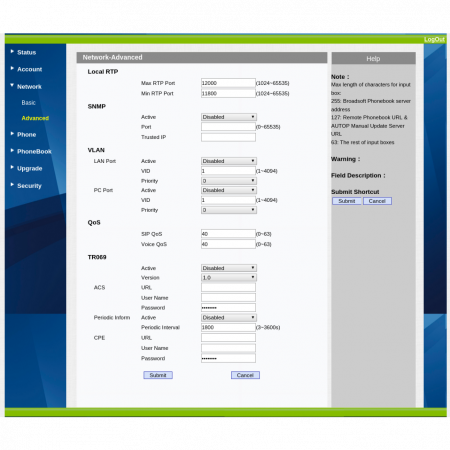Open LAN Port Active dropdown
Screen dimensions: 450x450
click(229, 161)
